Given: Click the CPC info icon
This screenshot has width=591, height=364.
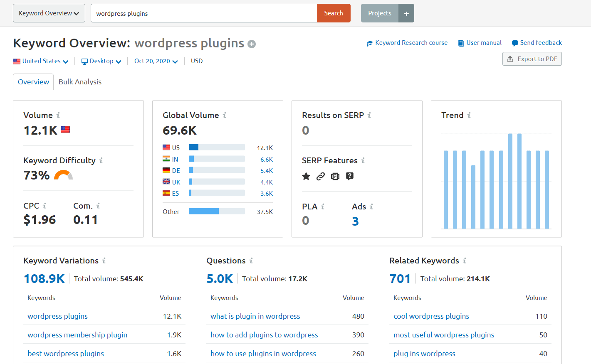Looking at the screenshot, I should (45, 206).
